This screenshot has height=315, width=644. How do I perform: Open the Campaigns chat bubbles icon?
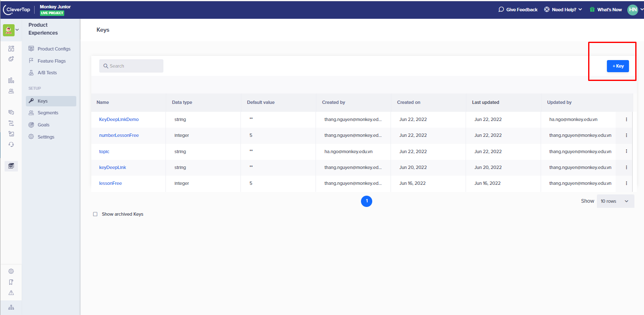pyautogui.click(x=11, y=112)
